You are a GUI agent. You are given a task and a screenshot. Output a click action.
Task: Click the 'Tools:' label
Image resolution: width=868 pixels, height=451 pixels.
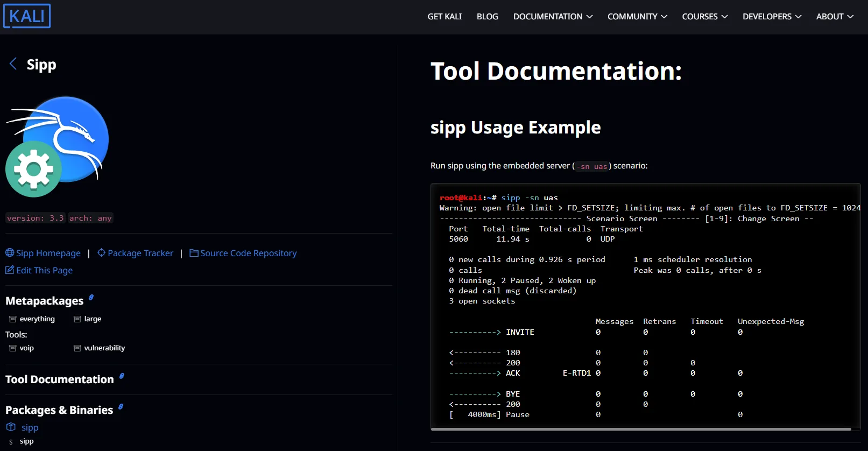[16, 335]
